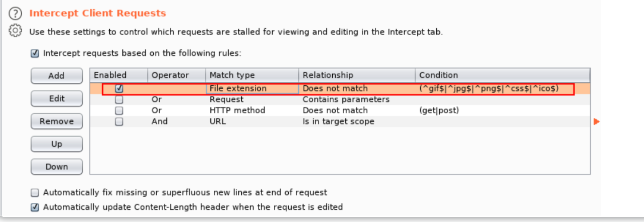Disable the File extension rule checkbox
The height and width of the screenshot is (222, 644).
coord(119,88)
